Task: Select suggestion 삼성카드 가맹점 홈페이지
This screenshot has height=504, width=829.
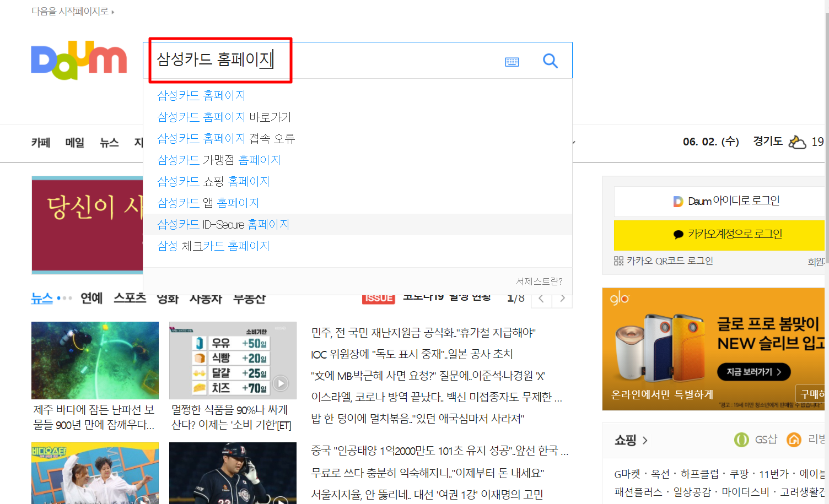Action: [219, 160]
